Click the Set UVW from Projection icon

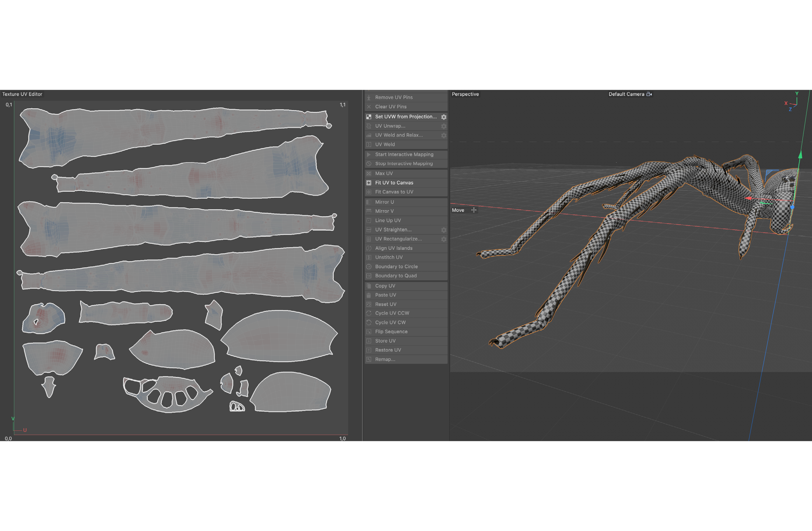369,117
